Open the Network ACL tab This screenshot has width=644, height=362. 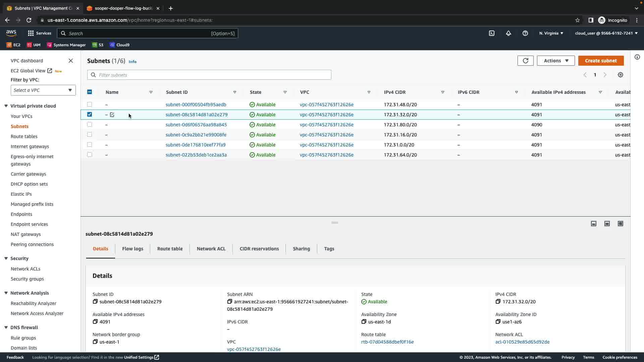pyautogui.click(x=211, y=249)
